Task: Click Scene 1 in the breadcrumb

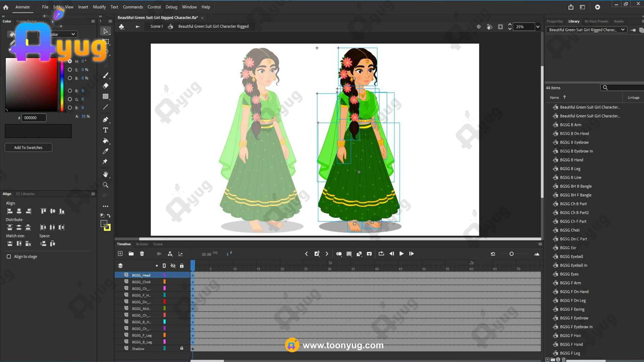Action: pyautogui.click(x=156, y=26)
